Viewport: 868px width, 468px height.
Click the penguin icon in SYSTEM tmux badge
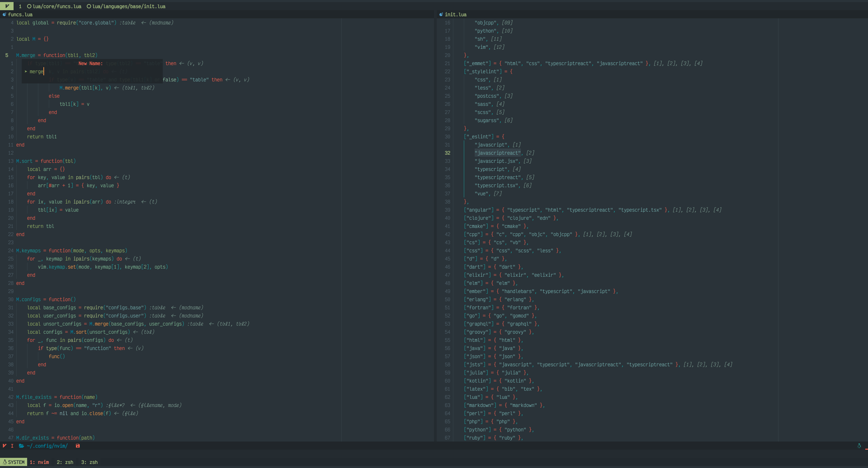[x=5, y=462]
